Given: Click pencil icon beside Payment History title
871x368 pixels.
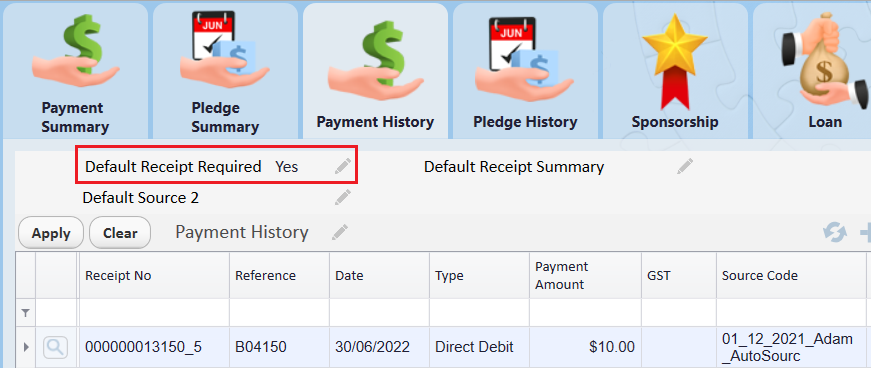Looking at the screenshot, I should 339,232.
